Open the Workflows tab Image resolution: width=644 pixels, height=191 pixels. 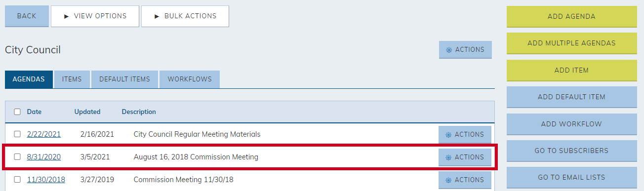pos(190,79)
